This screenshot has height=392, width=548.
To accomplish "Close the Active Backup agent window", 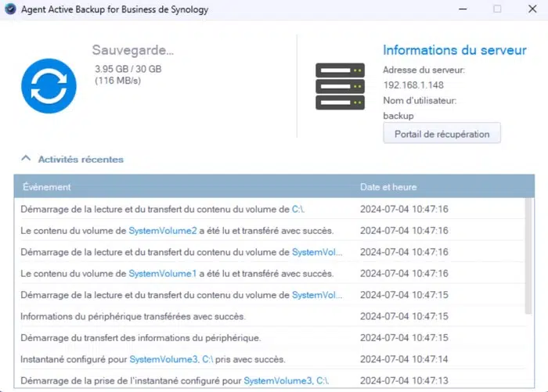I will click(x=532, y=9).
